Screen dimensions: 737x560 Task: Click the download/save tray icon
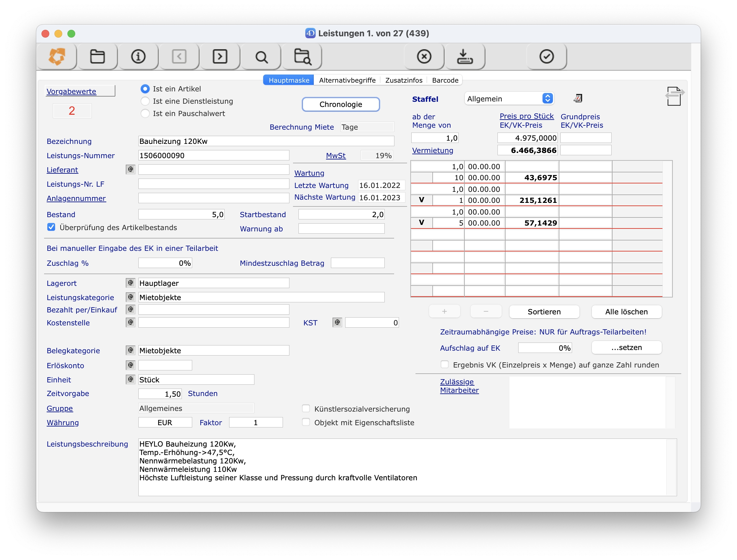pos(464,56)
